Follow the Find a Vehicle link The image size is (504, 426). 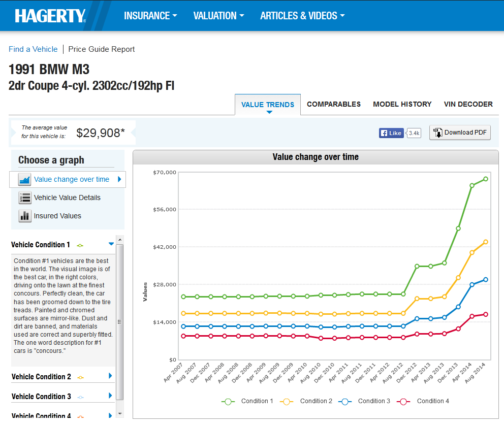pos(33,49)
